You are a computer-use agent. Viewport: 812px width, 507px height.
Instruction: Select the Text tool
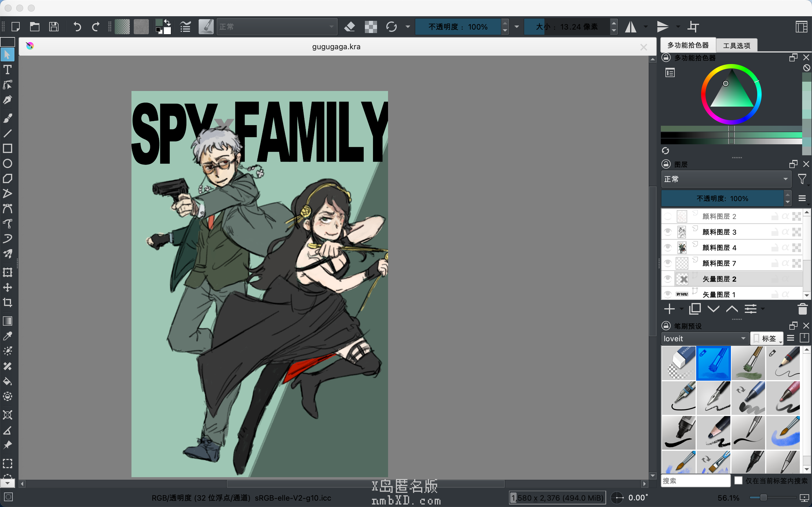point(7,70)
